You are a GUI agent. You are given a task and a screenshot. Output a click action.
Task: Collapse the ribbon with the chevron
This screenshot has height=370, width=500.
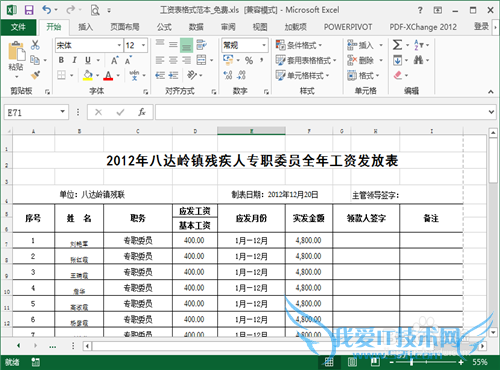(x=491, y=91)
